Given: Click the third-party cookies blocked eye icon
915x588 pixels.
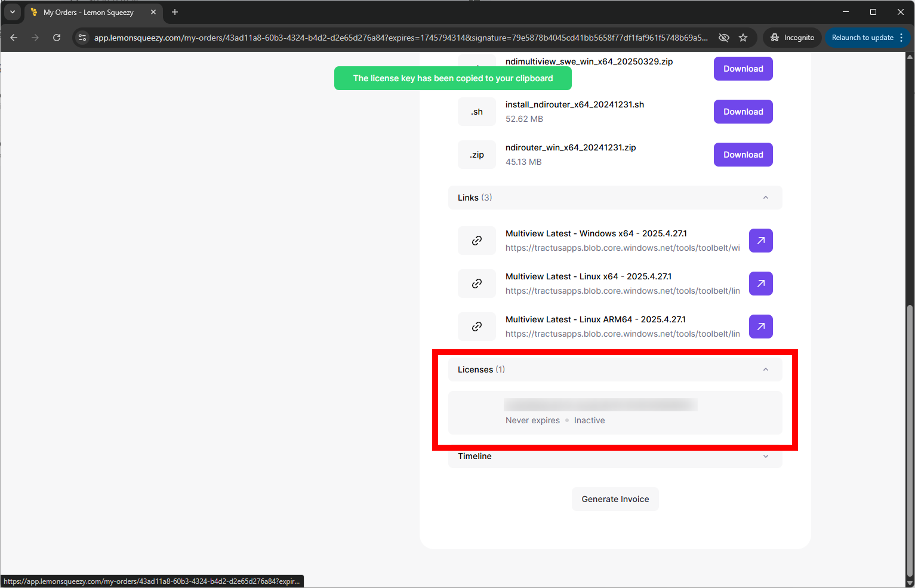Looking at the screenshot, I should click(x=723, y=38).
